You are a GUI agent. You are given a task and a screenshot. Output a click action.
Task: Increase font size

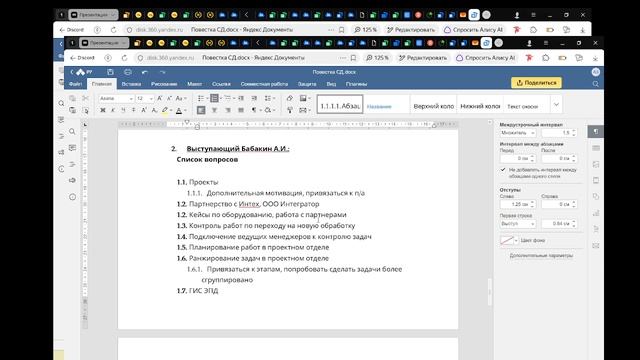160,98
